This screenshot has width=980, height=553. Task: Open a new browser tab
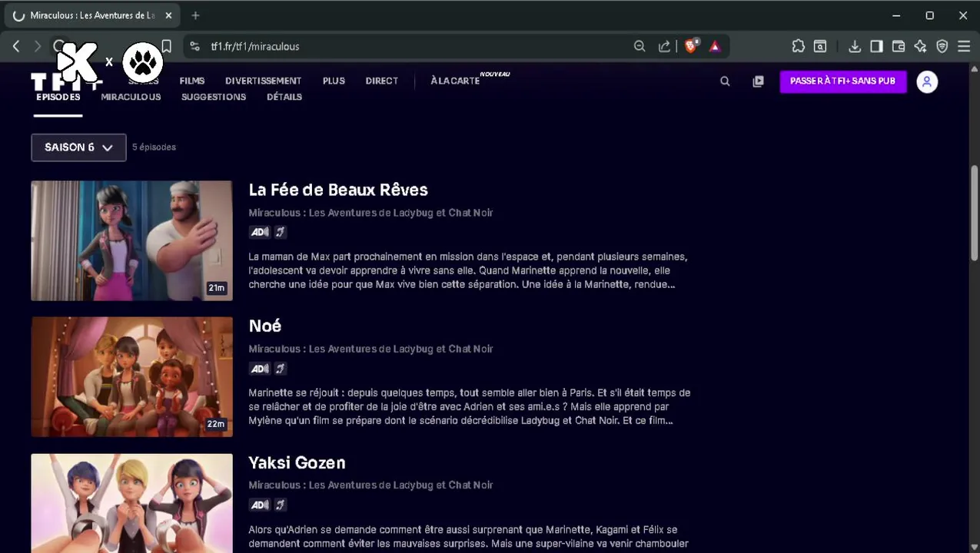[195, 15]
